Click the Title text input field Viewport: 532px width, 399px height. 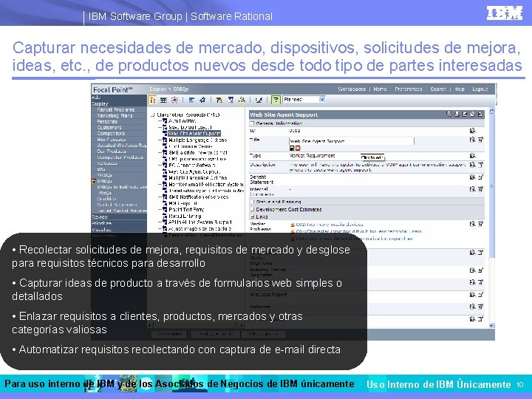click(352, 141)
